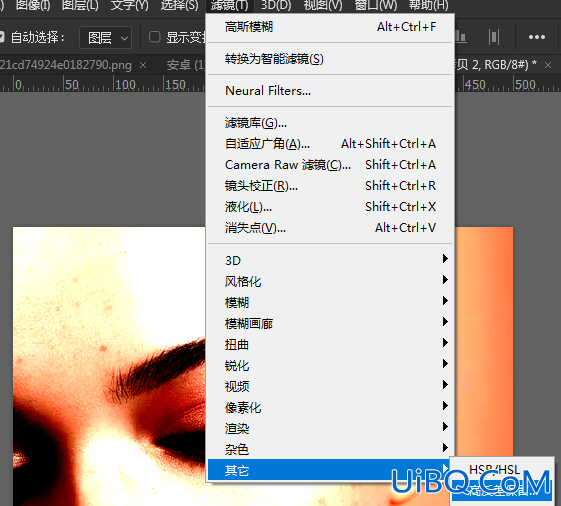Expand the 锐化 sharpen submenu
Image resolution: width=561 pixels, height=506 pixels.
(x=330, y=365)
